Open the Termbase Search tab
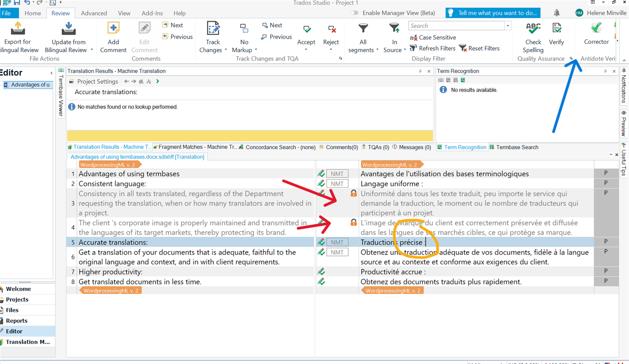 click(514, 147)
